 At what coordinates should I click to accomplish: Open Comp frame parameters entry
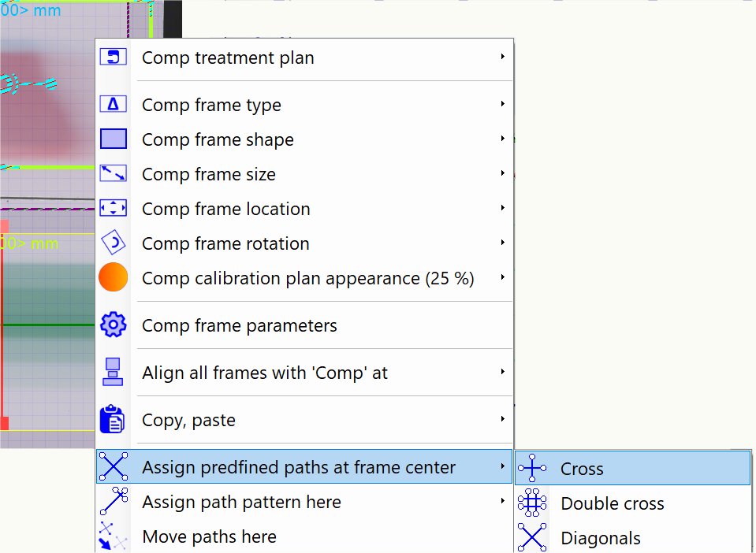239,325
